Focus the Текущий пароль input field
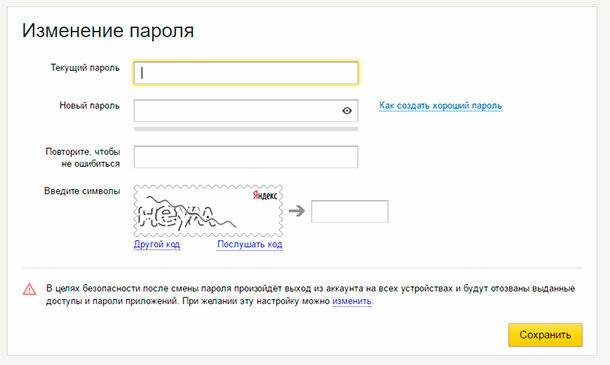Viewport: 610px width, 365px height. 246,73
